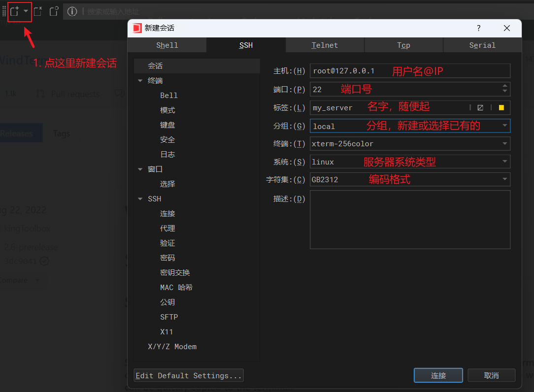Click the new session toolbar icon
Viewport: 534px width, 392px height.
(15, 11)
